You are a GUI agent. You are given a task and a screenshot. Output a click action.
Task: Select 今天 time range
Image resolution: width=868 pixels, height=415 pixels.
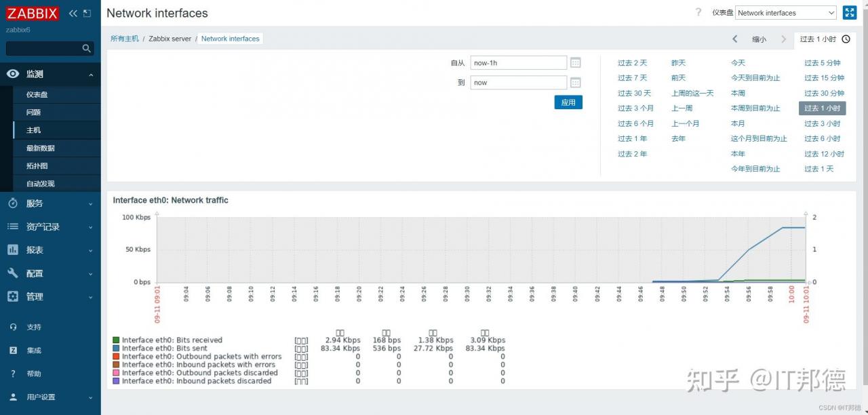pyautogui.click(x=738, y=62)
